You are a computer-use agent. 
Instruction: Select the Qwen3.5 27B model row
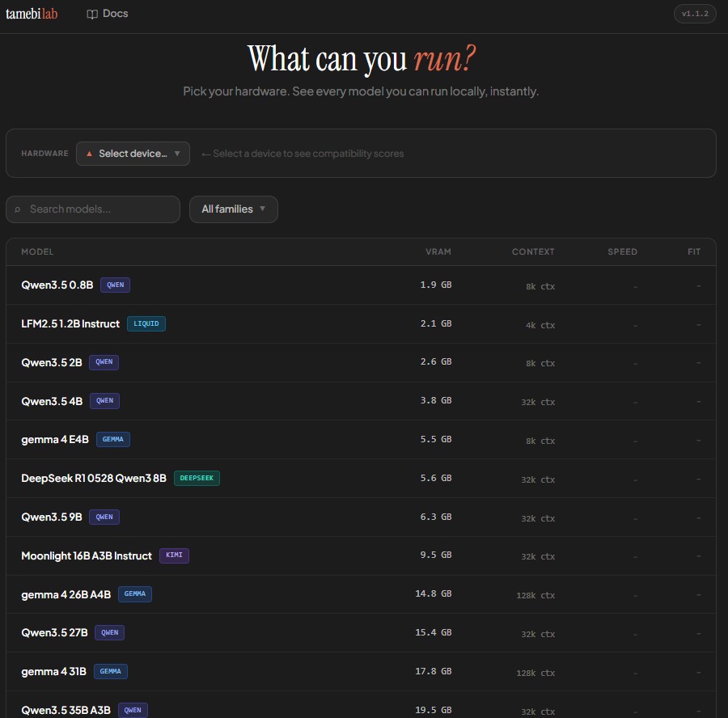tap(361, 633)
